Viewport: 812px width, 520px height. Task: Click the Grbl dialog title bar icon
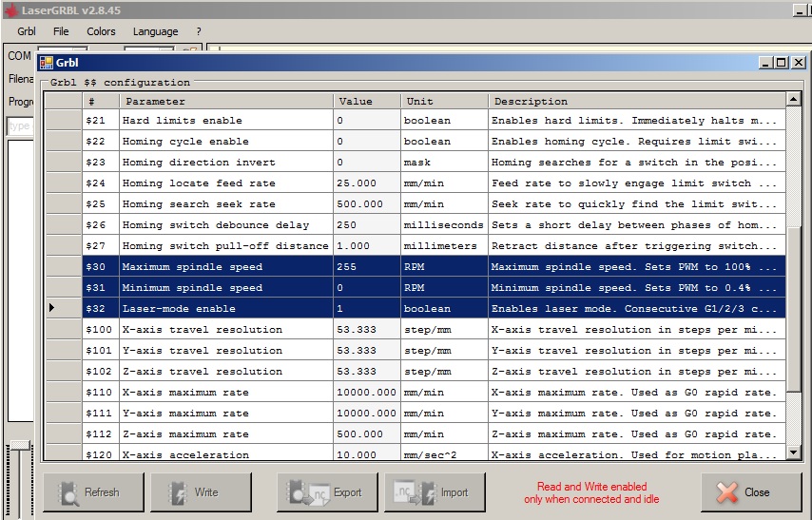click(47, 63)
